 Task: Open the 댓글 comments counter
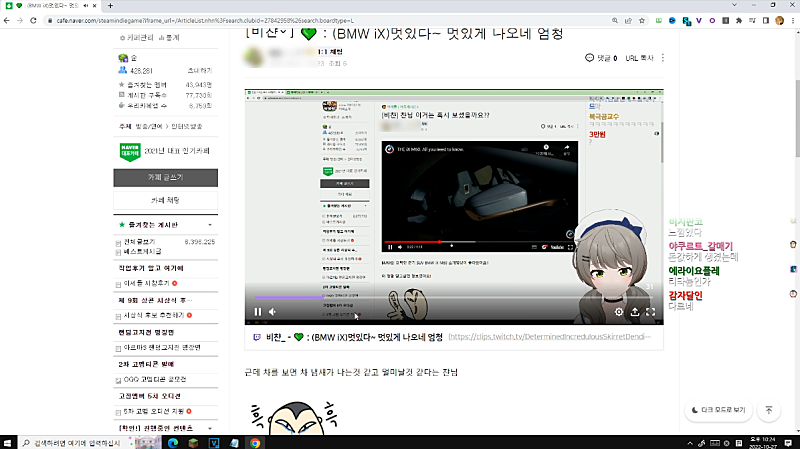(x=601, y=58)
